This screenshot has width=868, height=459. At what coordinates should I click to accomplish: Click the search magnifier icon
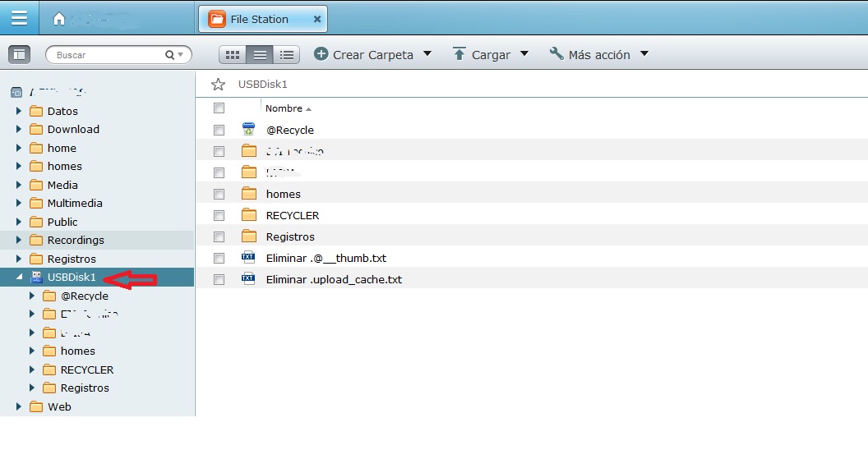170,55
